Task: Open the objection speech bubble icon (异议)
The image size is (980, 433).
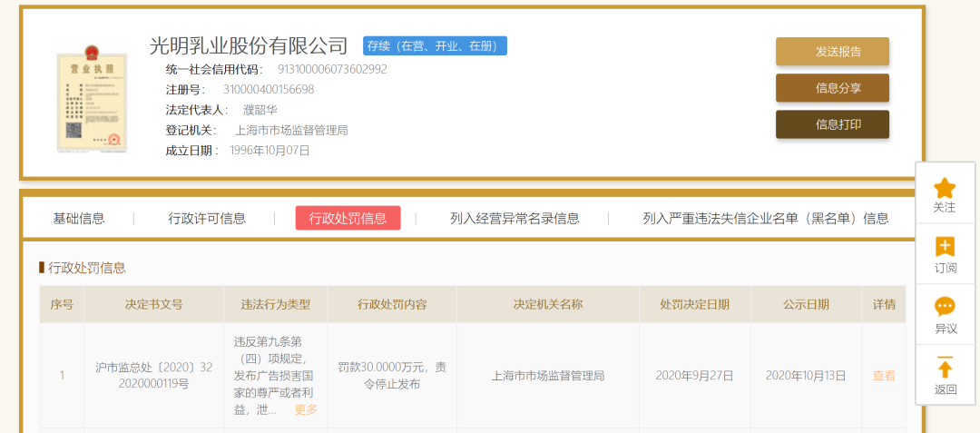Action: tap(945, 306)
